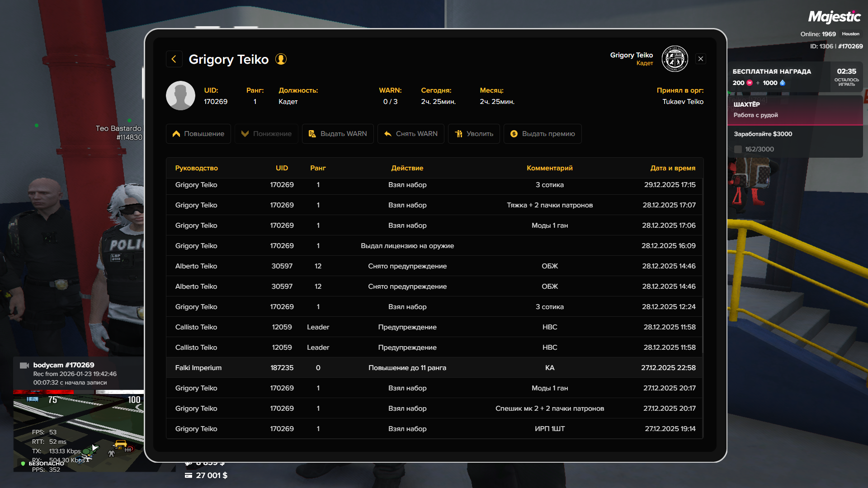Screen dimensions: 868x488
Task: Select the Falki Imperium log row
Action: [x=434, y=368]
